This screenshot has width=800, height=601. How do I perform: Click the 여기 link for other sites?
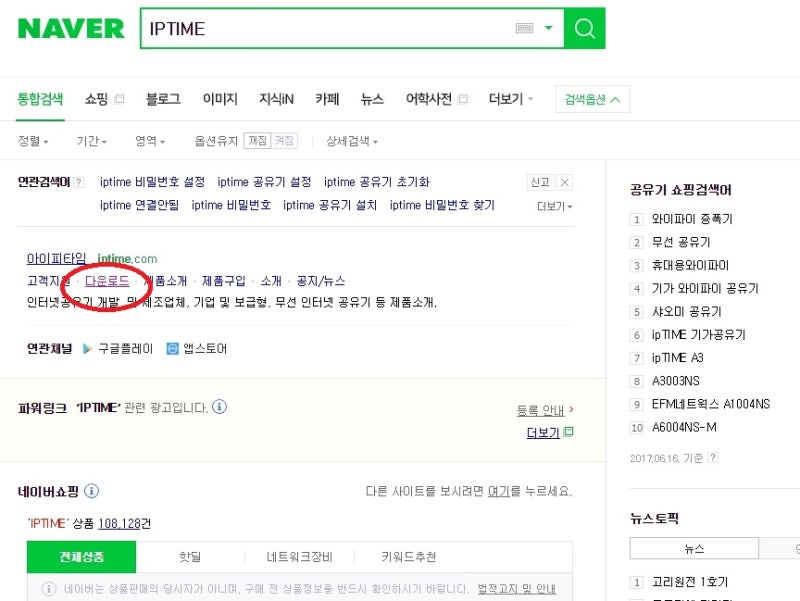[498, 491]
